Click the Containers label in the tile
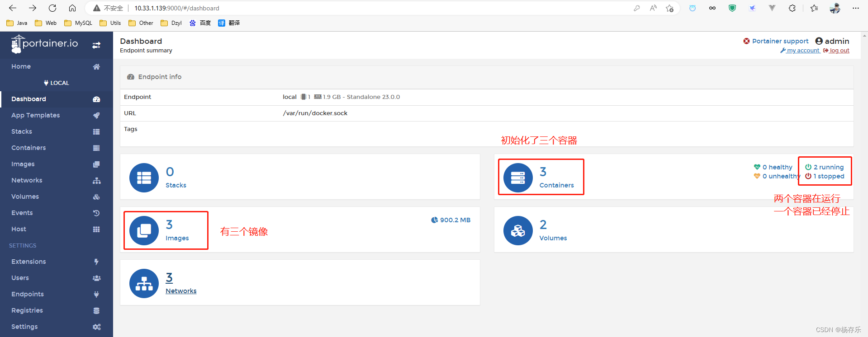 tap(556, 185)
